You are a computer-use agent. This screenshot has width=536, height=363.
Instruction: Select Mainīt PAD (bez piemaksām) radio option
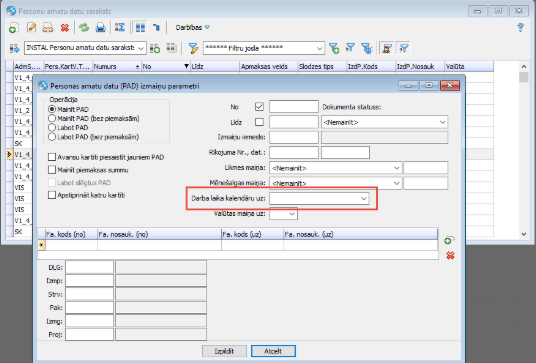tap(52, 119)
